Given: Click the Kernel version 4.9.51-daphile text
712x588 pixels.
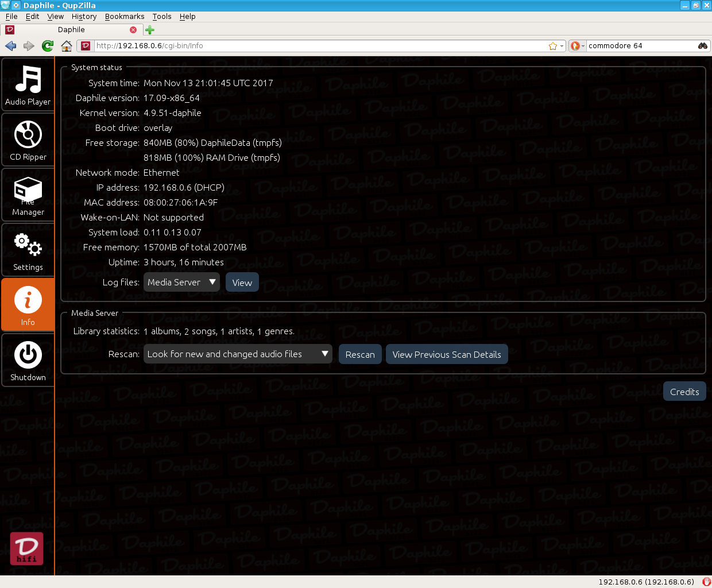Looking at the screenshot, I should pos(172,113).
